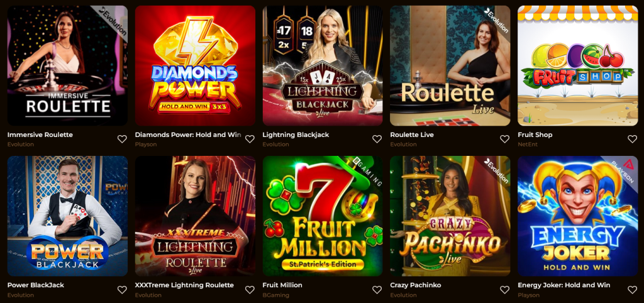Add Lightning Blackjack to favorites

(377, 139)
